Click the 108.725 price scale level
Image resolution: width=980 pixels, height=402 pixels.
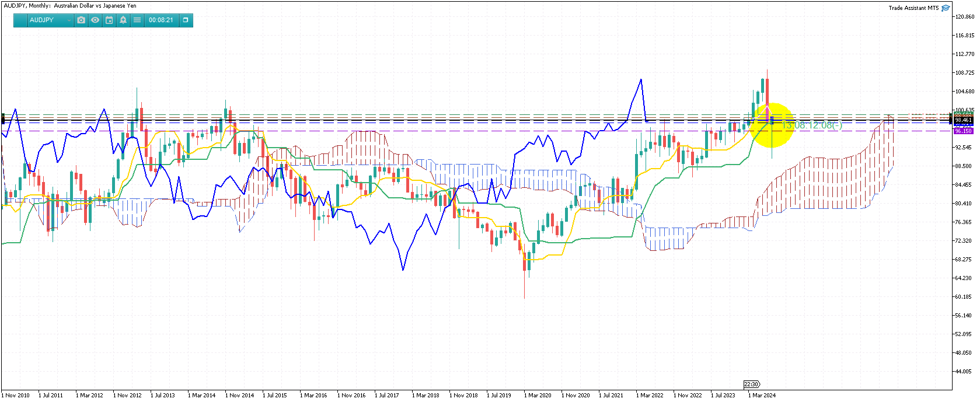click(964, 73)
